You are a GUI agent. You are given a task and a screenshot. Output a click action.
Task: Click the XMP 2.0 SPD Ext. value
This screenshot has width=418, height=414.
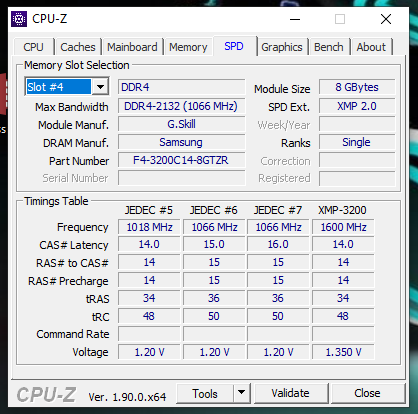click(x=357, y=106)
